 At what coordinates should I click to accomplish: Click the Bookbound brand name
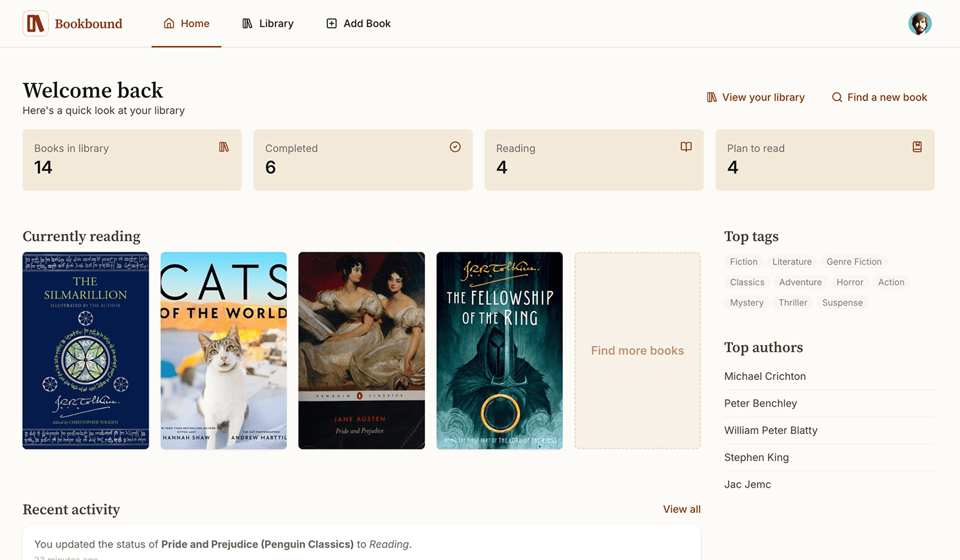click(89, 24)
